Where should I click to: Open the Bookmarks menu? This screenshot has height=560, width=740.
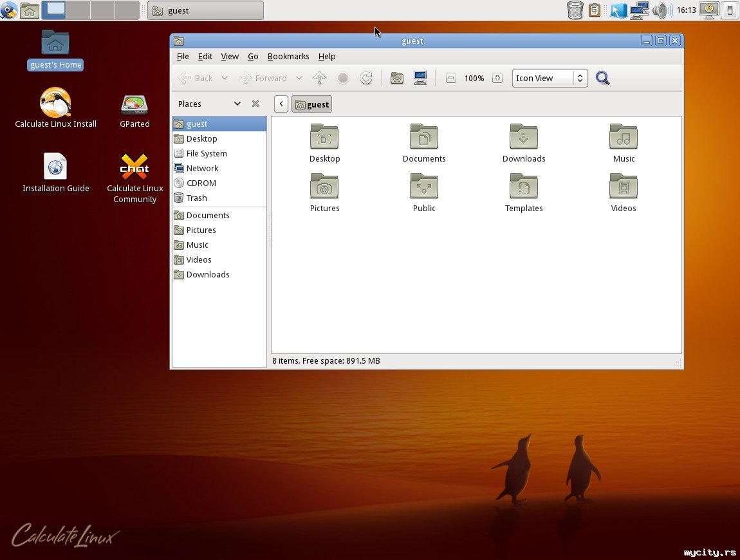tap(288, 57)
